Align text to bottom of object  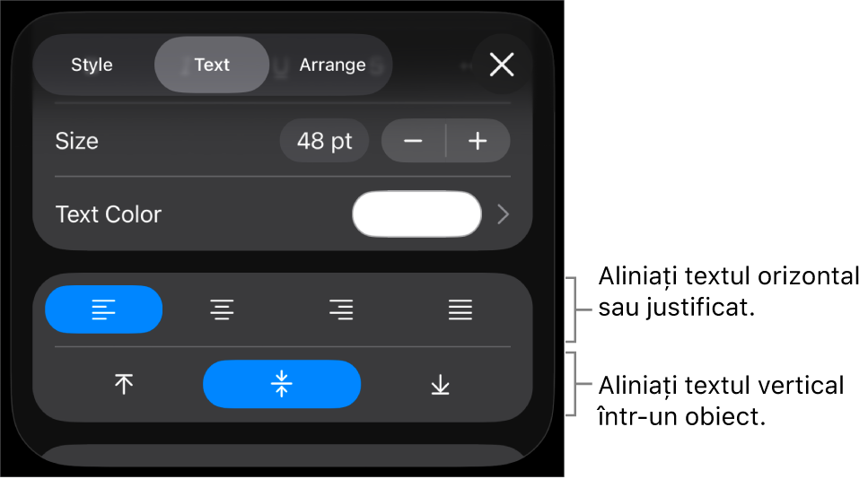[x=441, y=385]
